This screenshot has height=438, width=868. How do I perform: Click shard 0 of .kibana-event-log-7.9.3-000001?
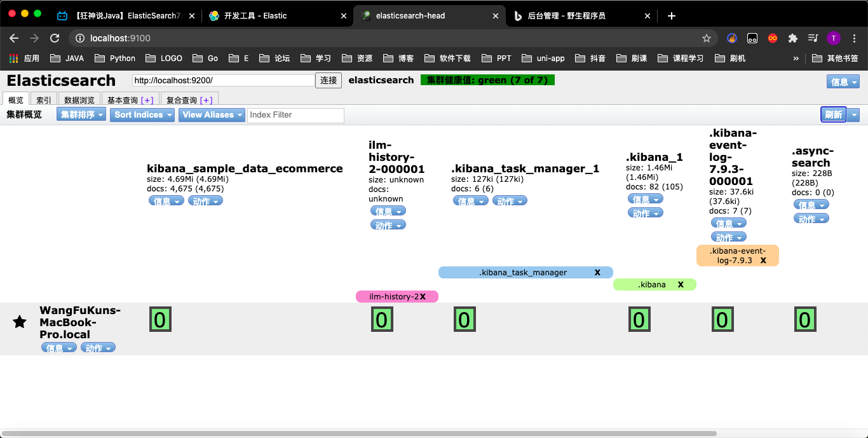pyautogui.click(x=721, y=319)
